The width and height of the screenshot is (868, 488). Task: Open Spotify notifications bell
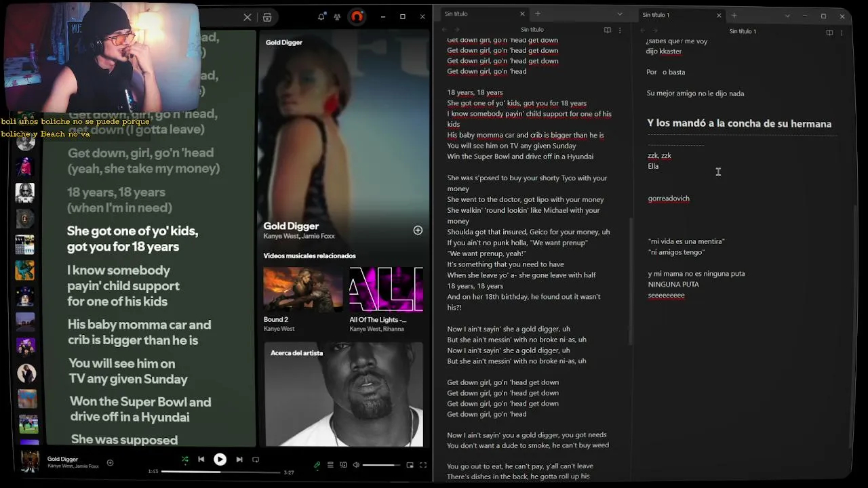tap(321, 17)
